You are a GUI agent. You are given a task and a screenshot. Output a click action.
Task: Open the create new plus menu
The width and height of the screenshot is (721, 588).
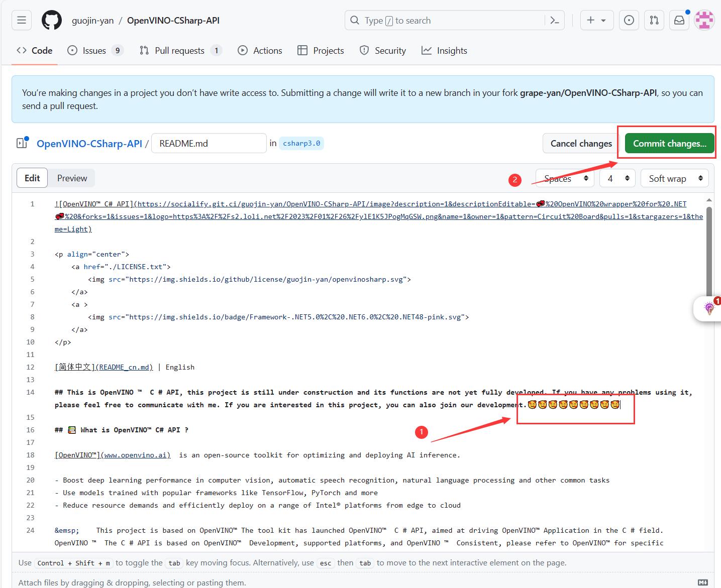click(x=596, y=21)
